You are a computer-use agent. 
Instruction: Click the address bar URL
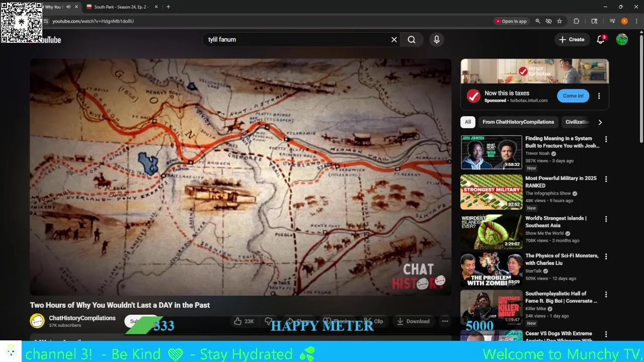93,21
